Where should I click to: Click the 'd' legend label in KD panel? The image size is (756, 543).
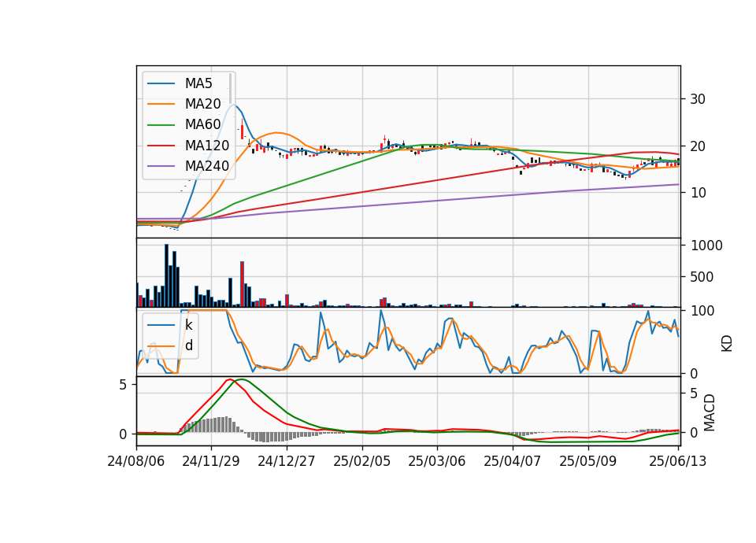[x=188, y=345]
